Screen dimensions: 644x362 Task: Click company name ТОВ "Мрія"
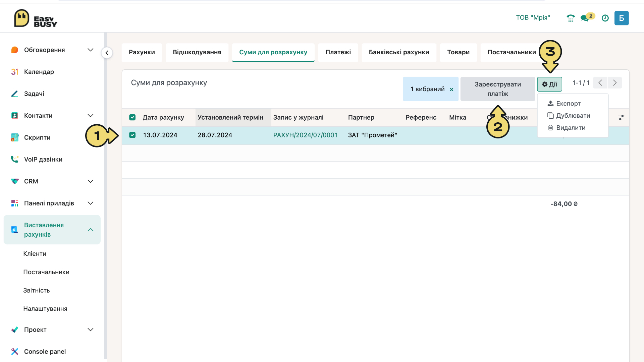pos(533,18)
